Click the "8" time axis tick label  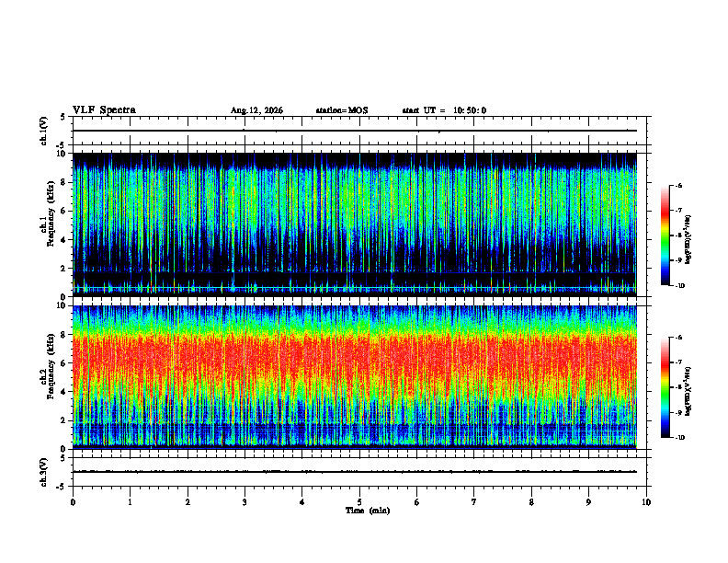[531, 502]
